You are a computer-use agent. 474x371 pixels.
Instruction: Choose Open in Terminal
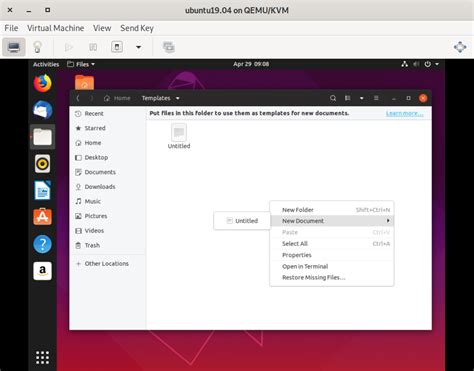[x=332, y=266]
